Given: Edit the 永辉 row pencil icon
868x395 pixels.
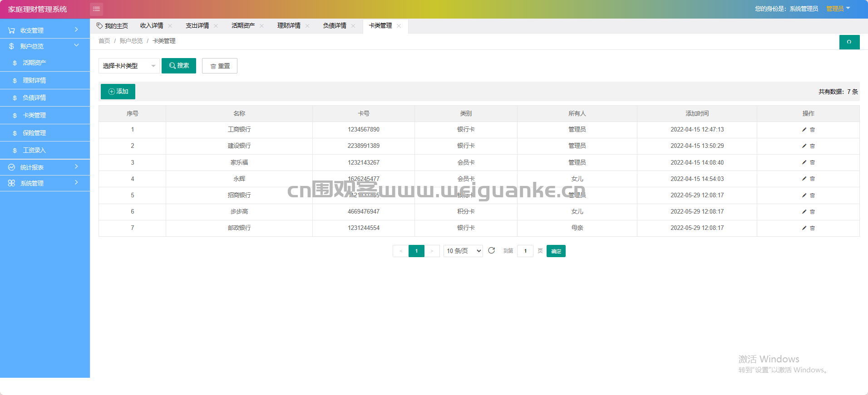Looking at the screenshot, I should [804, 179].
